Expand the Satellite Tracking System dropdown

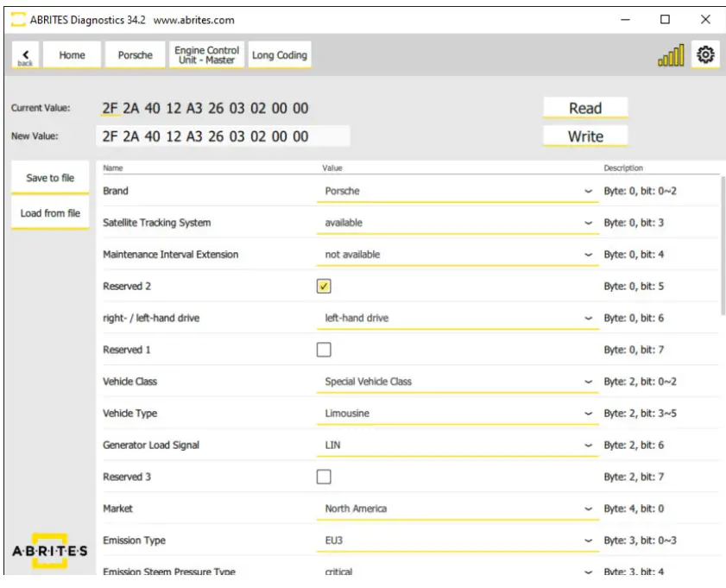pyautogui.click(x=457, y=223)
